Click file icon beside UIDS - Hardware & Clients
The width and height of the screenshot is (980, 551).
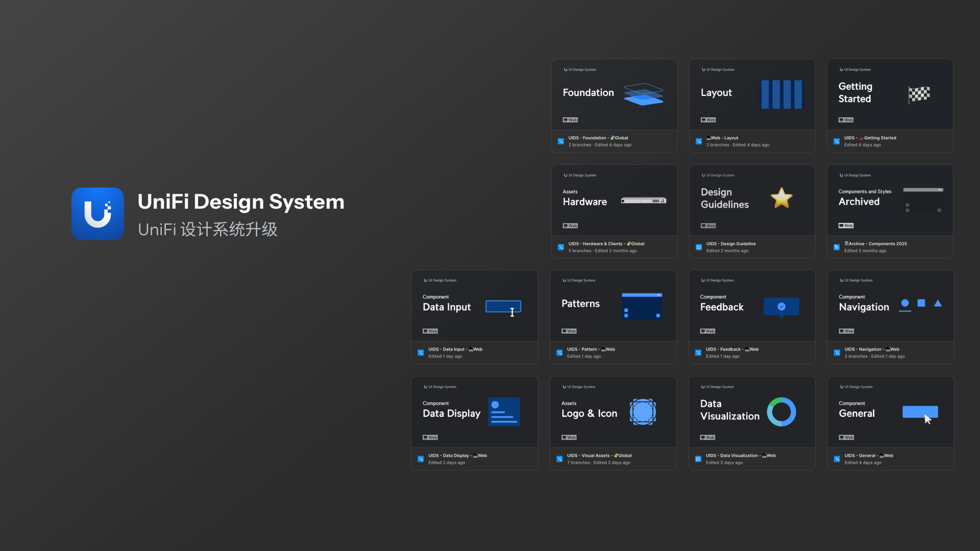(x=561, y=247)
